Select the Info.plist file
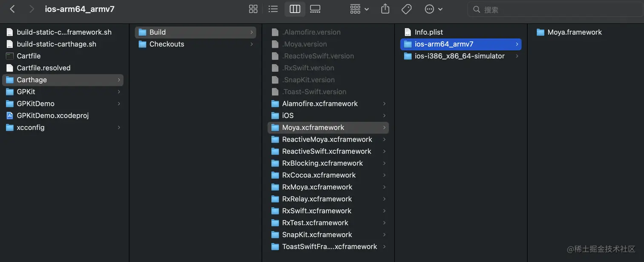The image size is (644, 262). pyautogui.click(x=461, y=32)
